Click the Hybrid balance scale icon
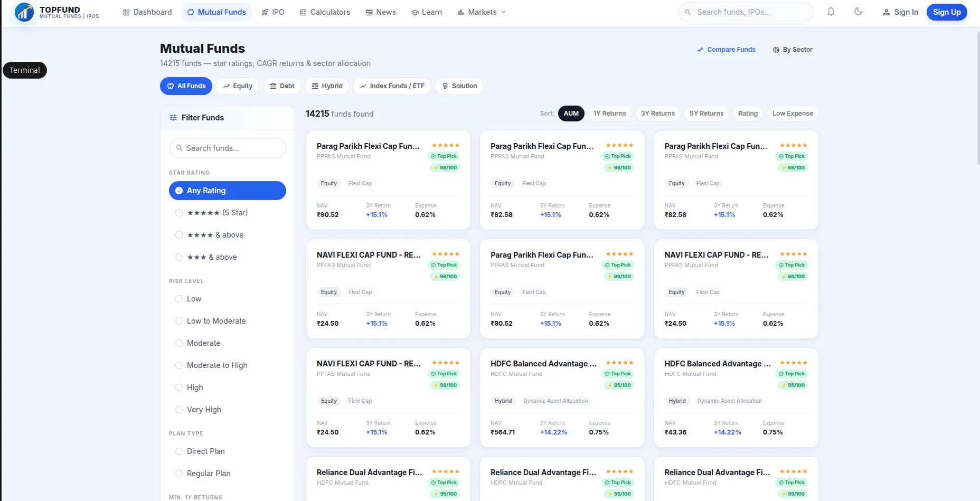The width and height of the screenshot is (980, 501). pyautogui.click(x=315, y=86)
